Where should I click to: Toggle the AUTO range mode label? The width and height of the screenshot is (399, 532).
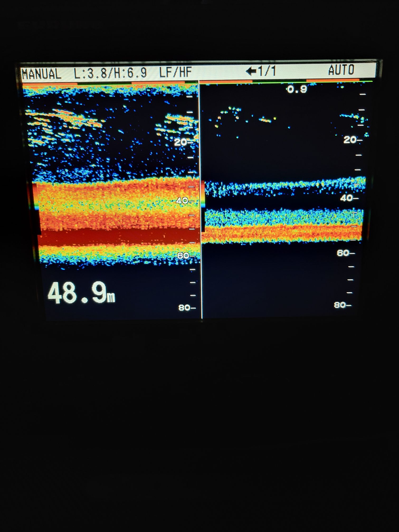341,70
